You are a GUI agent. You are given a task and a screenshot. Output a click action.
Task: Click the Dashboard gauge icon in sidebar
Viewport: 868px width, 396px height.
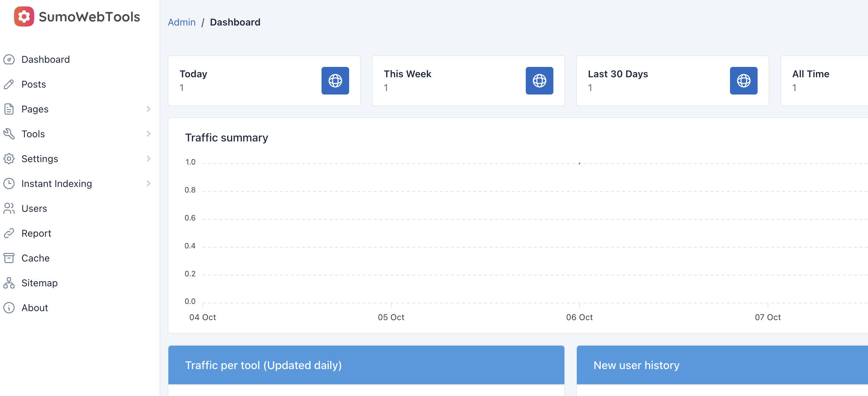pyautogui.click(x=9, y=60)
